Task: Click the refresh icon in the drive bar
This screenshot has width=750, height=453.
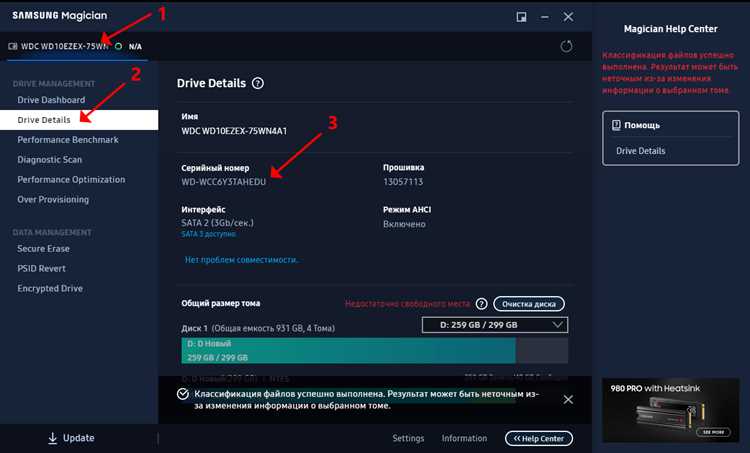Action: pyautogui.click(x=566, y=46)
